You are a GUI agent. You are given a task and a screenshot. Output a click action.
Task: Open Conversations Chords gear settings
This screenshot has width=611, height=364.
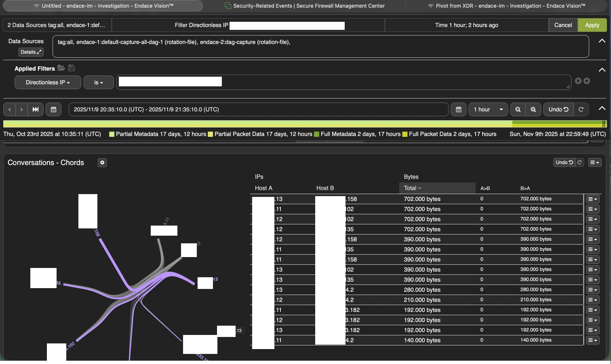[x=102, y=163]
